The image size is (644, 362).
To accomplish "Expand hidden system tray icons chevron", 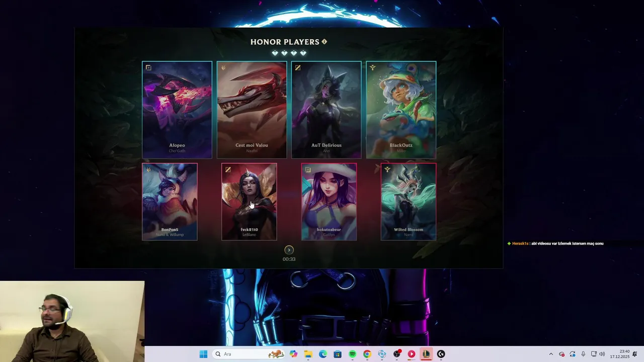I will point(551,354).
